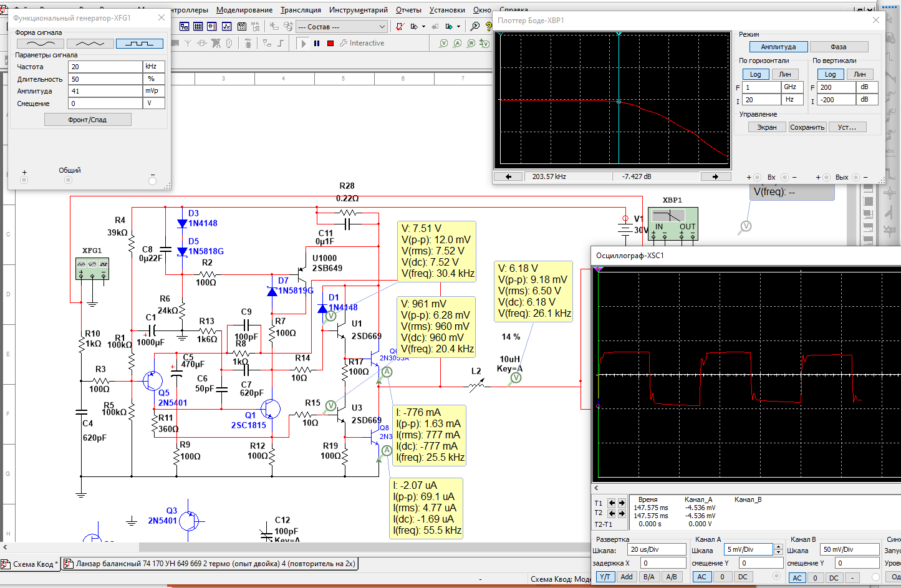Viewport: 901px width, 588px height.
Task: Click oscilloscope timebase scale field
Action: coord(657,549)
